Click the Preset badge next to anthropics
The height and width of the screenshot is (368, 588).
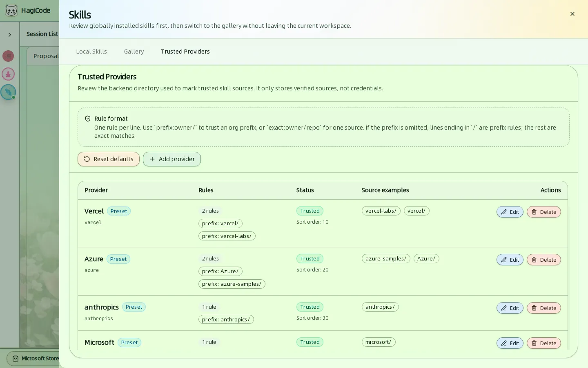coord(134,307)
